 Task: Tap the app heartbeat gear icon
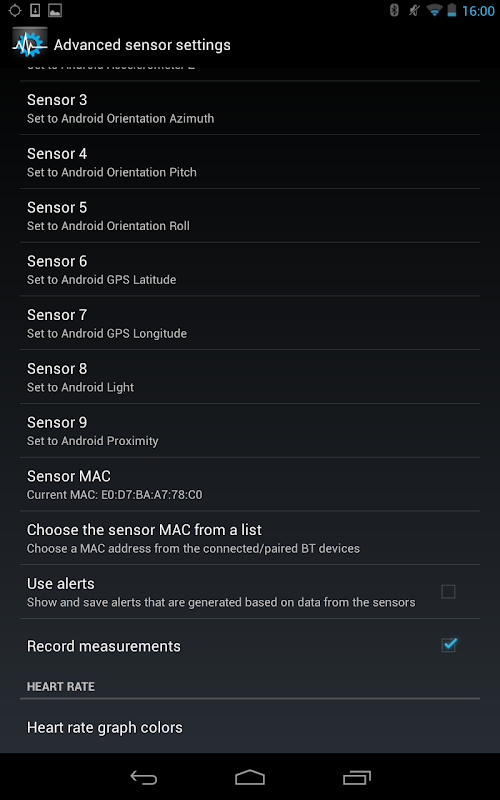click(x=30, y=44)
